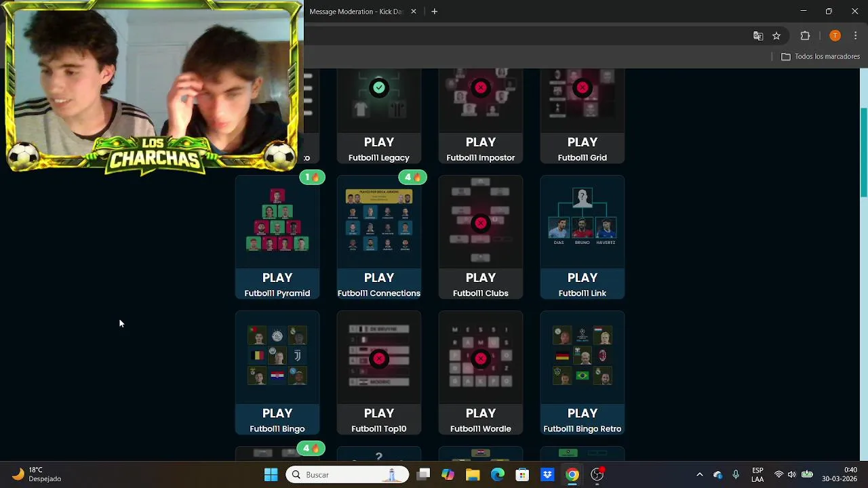
Task: Open Dropbox from the taskbar
Action: (x=547, y=474)
